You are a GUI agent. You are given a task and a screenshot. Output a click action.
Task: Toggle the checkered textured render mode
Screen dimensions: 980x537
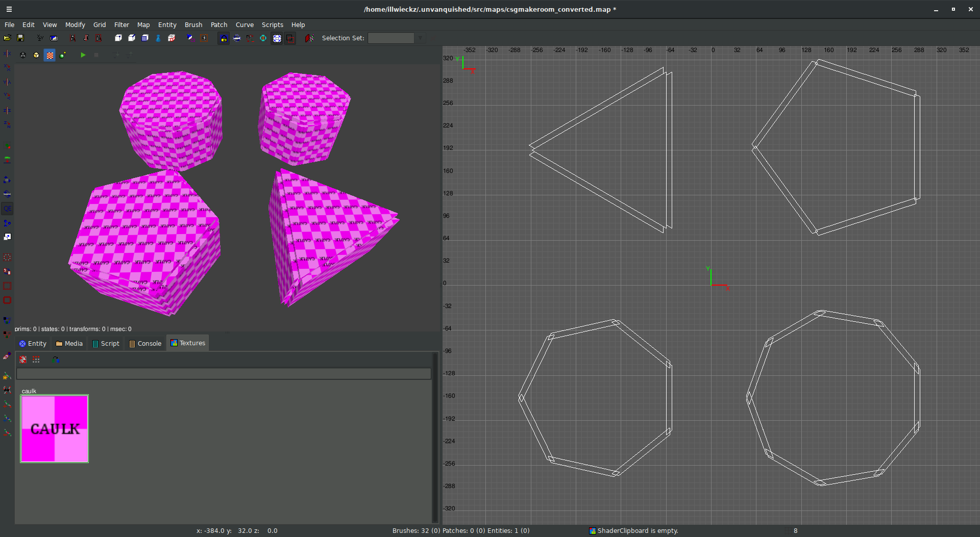click(50, 55)
